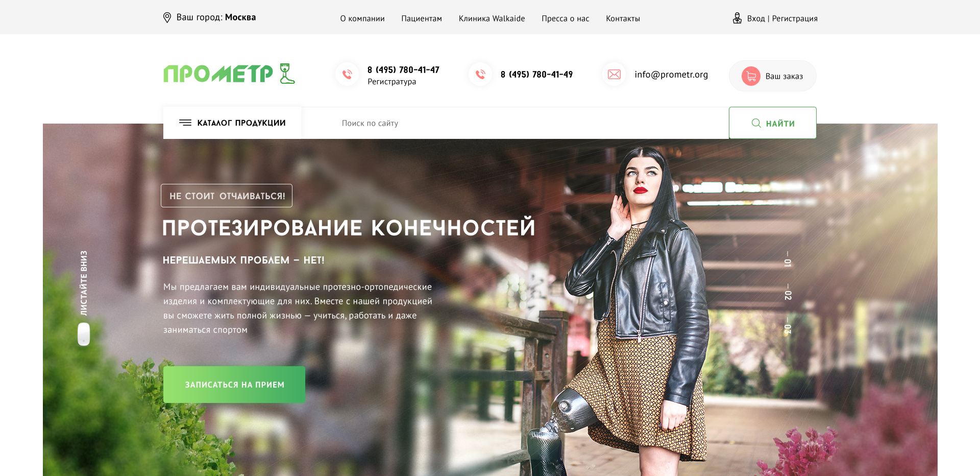The width and height of the screenshot is (980, 476).
Task: Click the location pin icon
Action: pyautogui.click(x=167, y=18)
